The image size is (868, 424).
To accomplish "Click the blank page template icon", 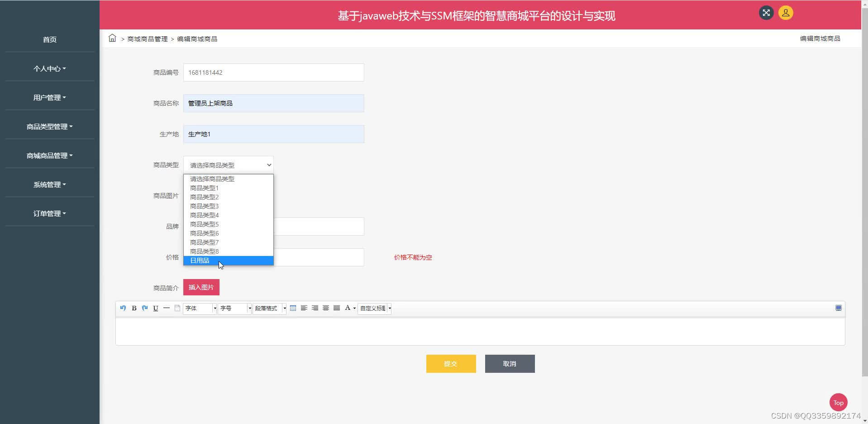I will tap(177, 308).
